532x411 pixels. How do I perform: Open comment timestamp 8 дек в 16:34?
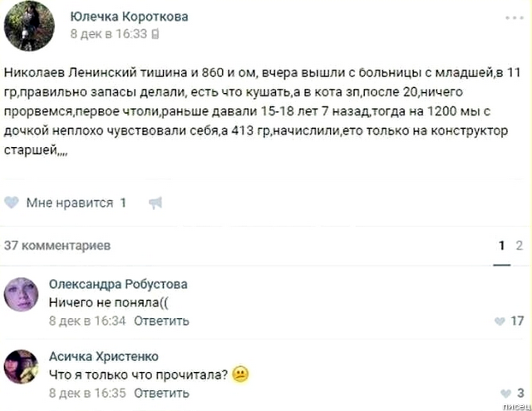tap(86, 320)
